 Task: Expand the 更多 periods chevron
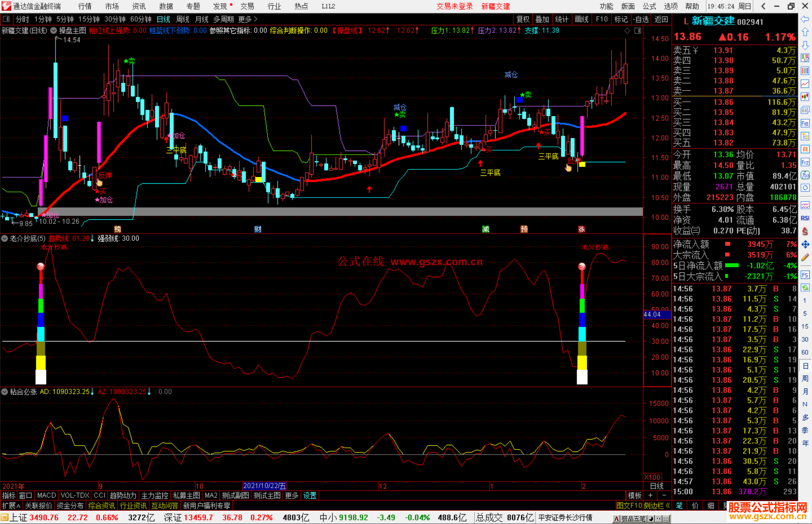[x=256, y=19]
